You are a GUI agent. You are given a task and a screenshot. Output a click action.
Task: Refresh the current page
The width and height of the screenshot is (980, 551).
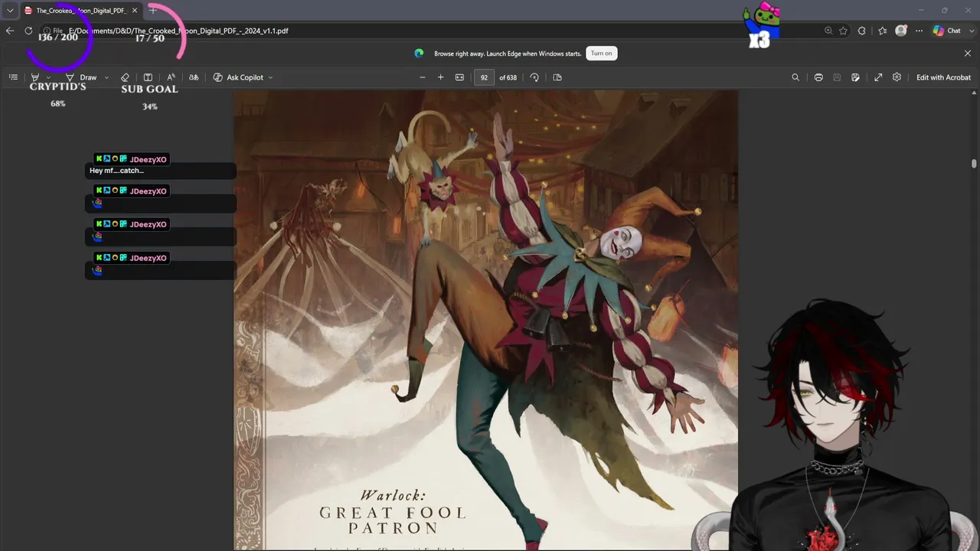pyautogui.click(x=28, y=31)
